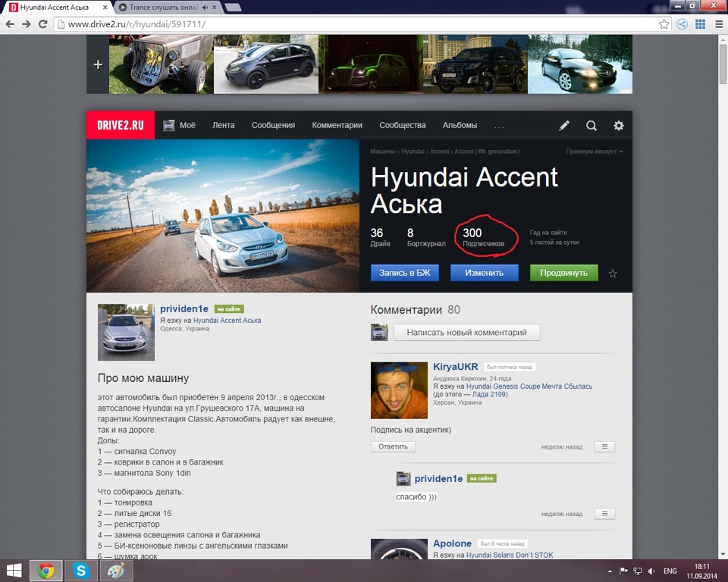Screen dimensions: 728x582
Task: Click the car avatar icon beside Моё
Action: pyautogui.click(x=168, y=125)
